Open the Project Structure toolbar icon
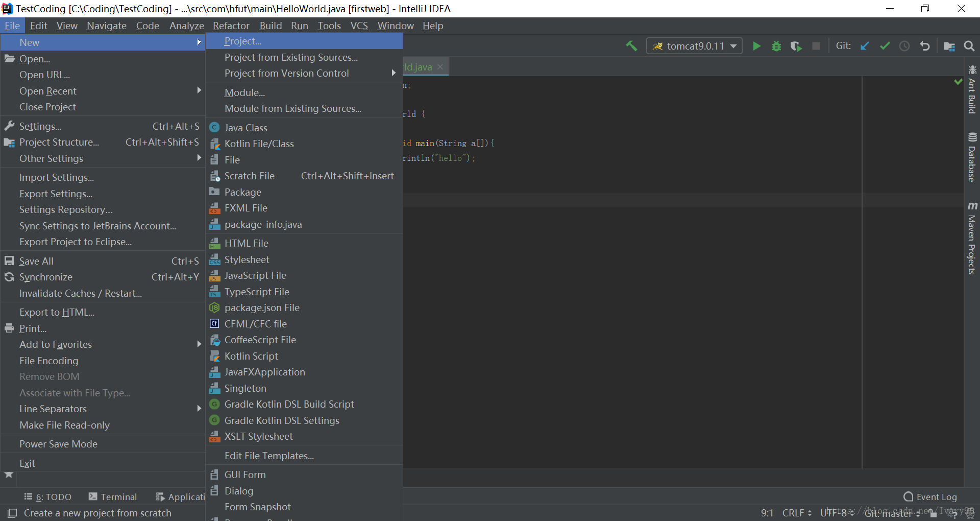The width and height of the screenshot is (980, 521). tap(949, 46)
